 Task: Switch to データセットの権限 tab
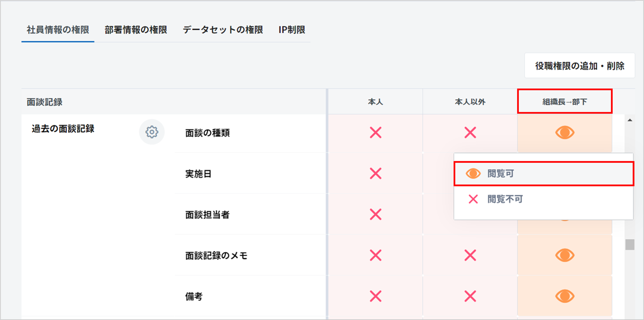(x=223, y=30)
